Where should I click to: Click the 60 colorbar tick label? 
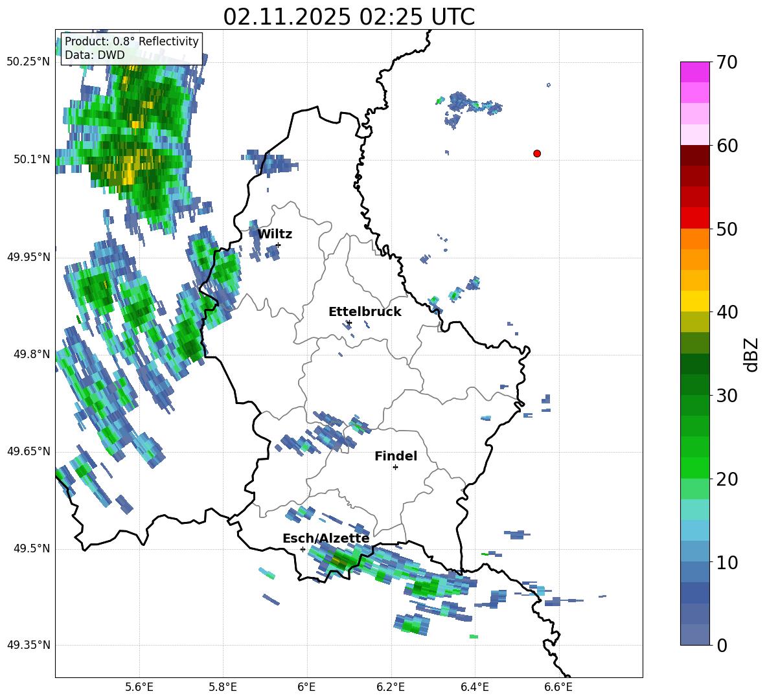click(727, 146)
